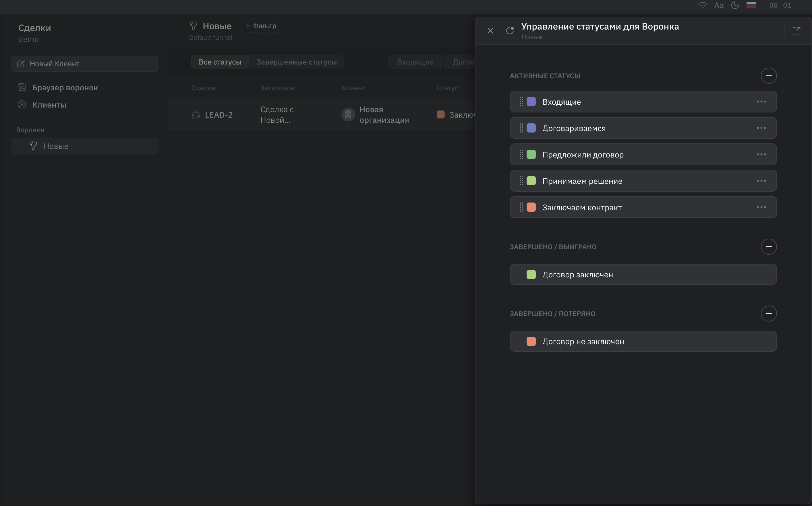The height and width of the screenshot is (506, 812).
Task: Open Клиенты in sidebar
Action: coord(49,105)
